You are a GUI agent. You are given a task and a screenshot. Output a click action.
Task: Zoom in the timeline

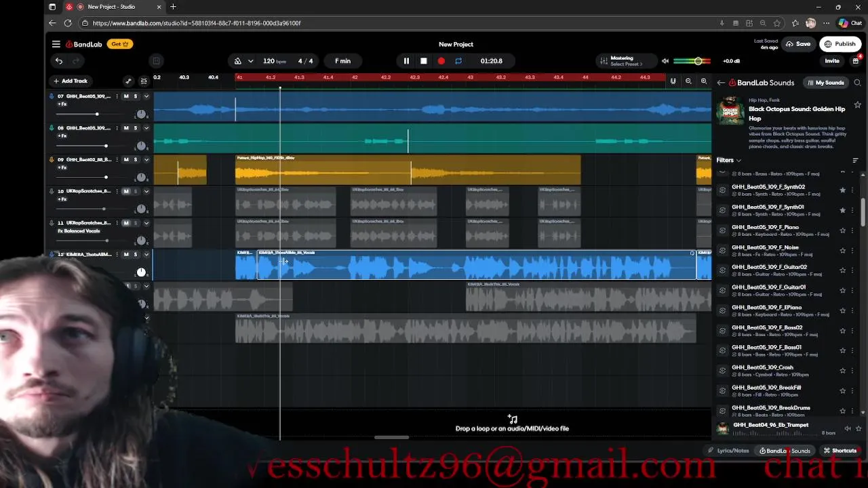point(704,81)
